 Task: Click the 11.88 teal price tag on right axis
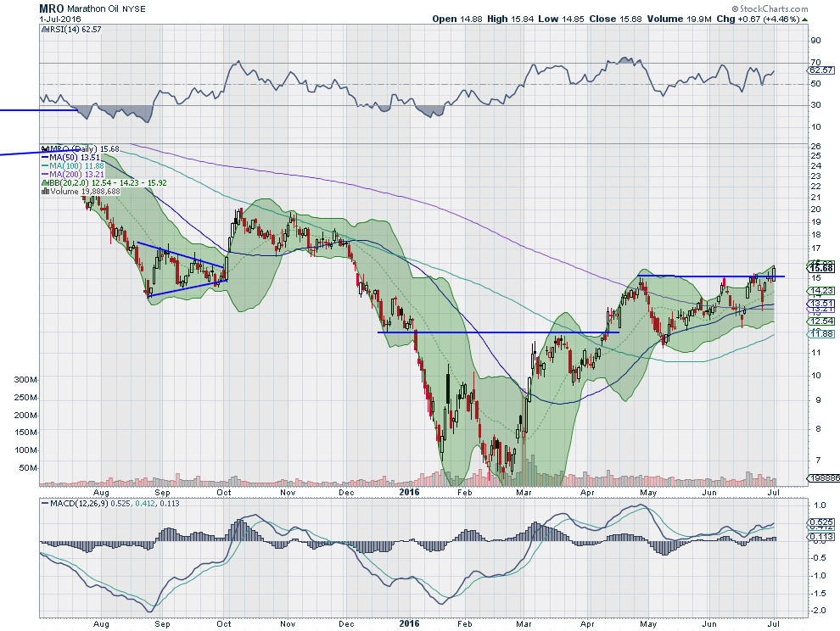pos(822,333)
